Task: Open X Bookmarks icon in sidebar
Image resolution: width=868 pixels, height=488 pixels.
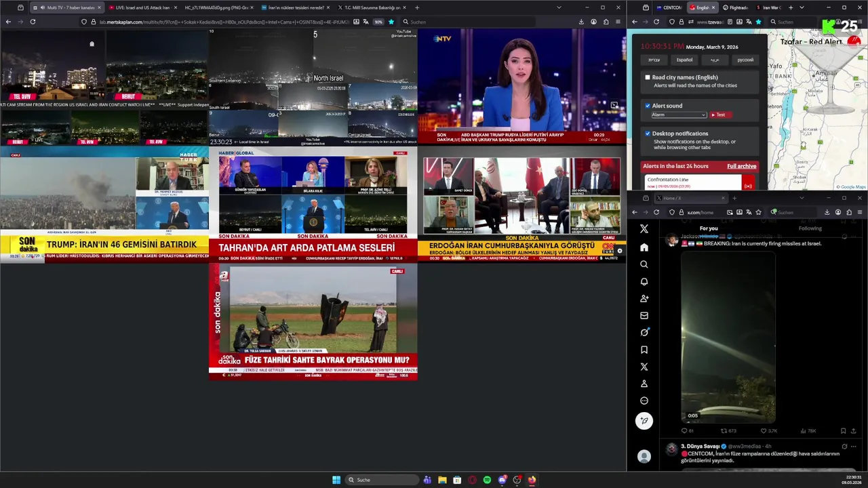Action: 644,350
